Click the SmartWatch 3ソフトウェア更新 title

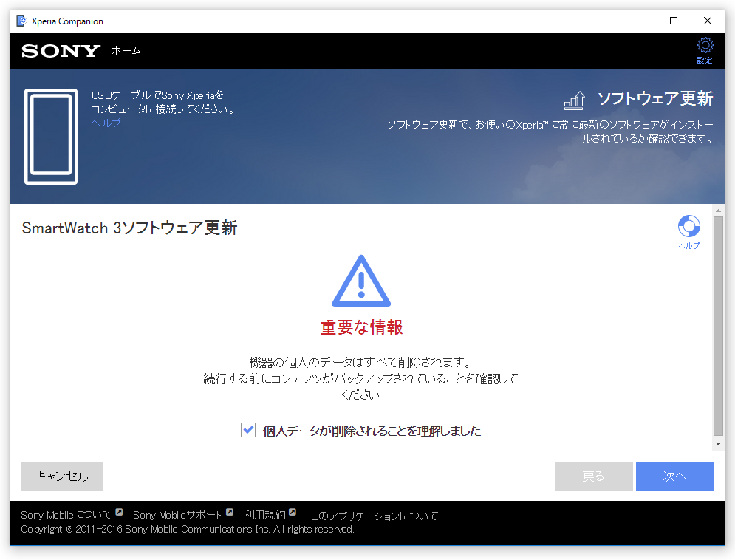(129, 228)
